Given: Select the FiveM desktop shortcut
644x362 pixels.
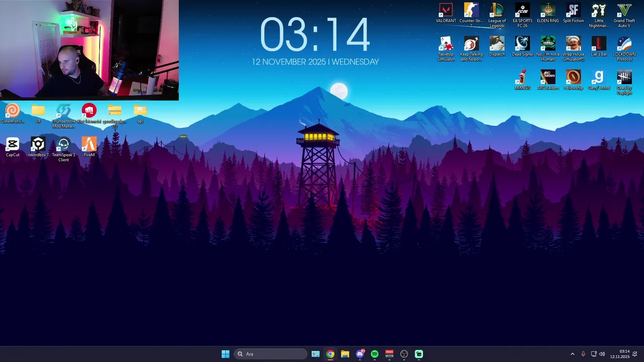Looking at the screenshot, I should 89,147.
